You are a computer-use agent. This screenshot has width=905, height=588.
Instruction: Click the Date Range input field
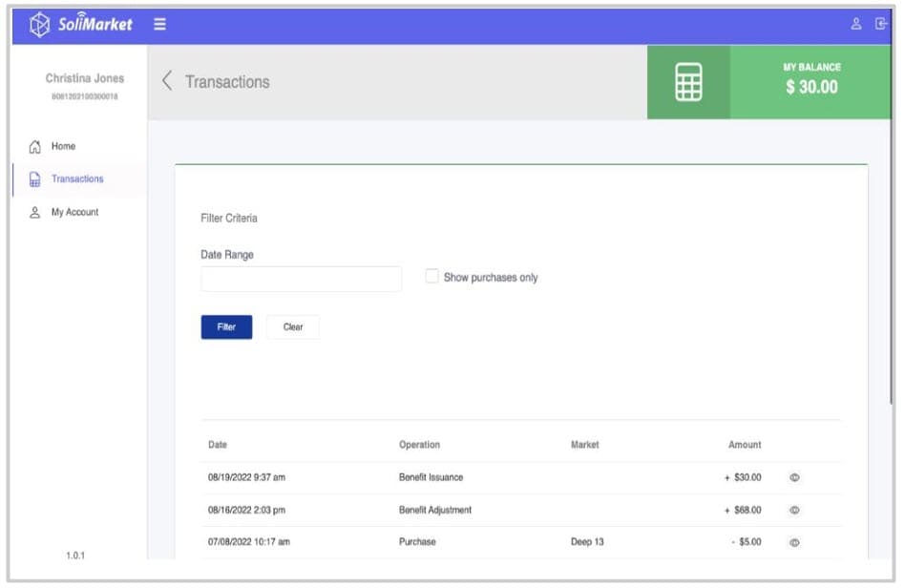point(302,280)
